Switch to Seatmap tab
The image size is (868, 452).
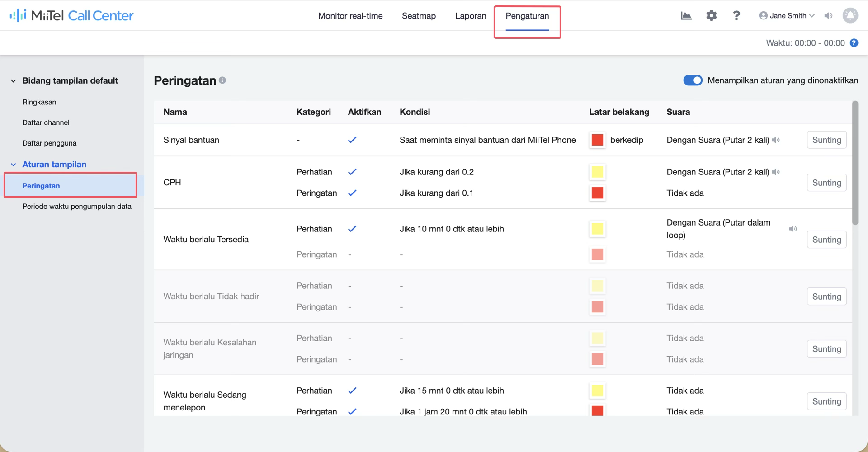coord(419,16)
